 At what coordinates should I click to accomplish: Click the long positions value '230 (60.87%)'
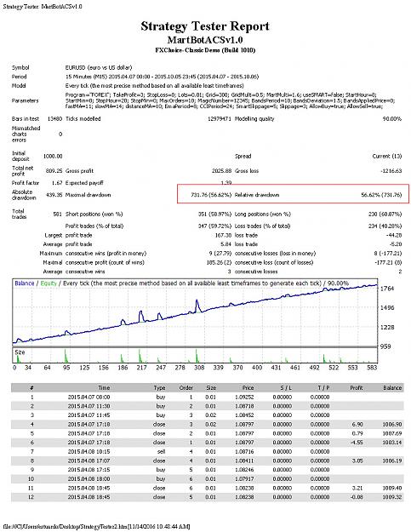click(x=385, y=215)
